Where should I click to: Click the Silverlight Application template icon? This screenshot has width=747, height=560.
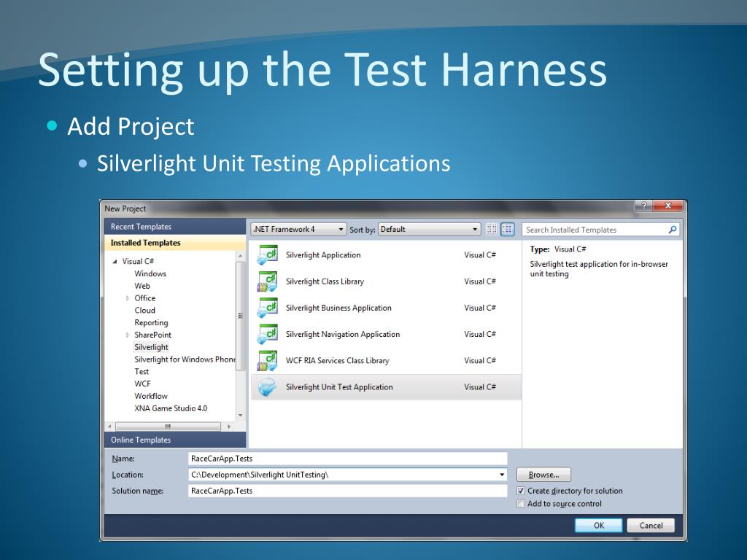click(267, 255)
